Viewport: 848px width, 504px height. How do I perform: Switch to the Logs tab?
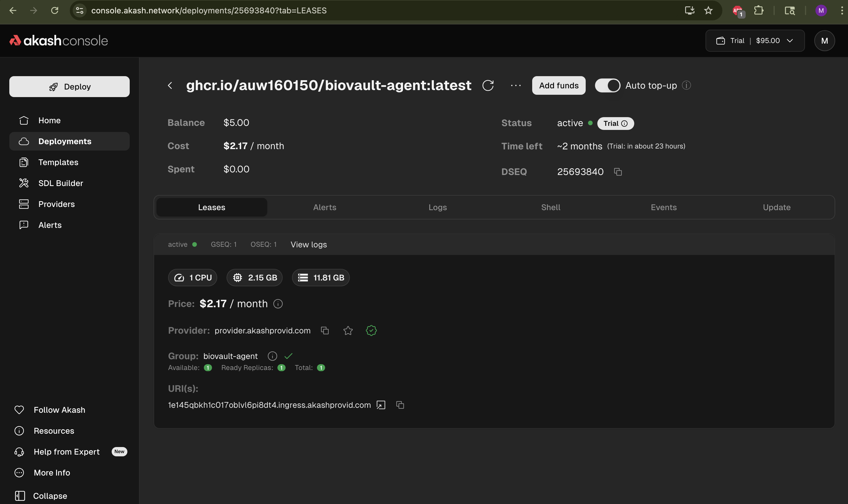pos(437,207)
